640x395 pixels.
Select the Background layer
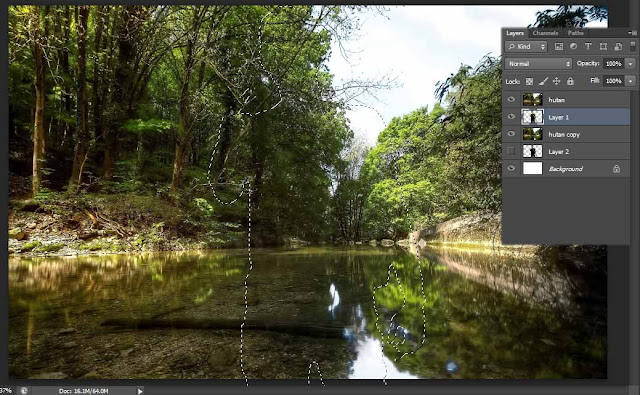coord(566,169)
